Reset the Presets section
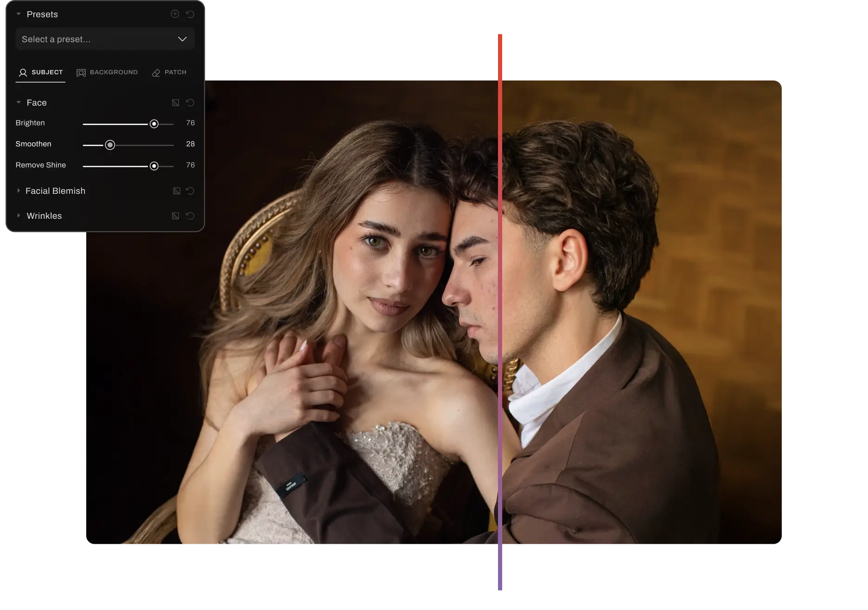Viewport: 868px width, 610px height. click(x=190, y=14)
